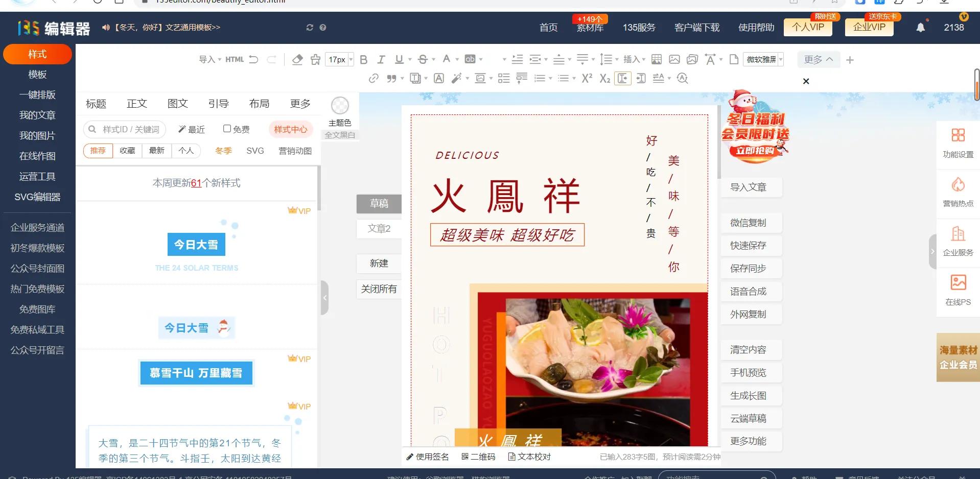Insert a hyperlink
This screenshot has height=479, width=980.
point(374,78)
